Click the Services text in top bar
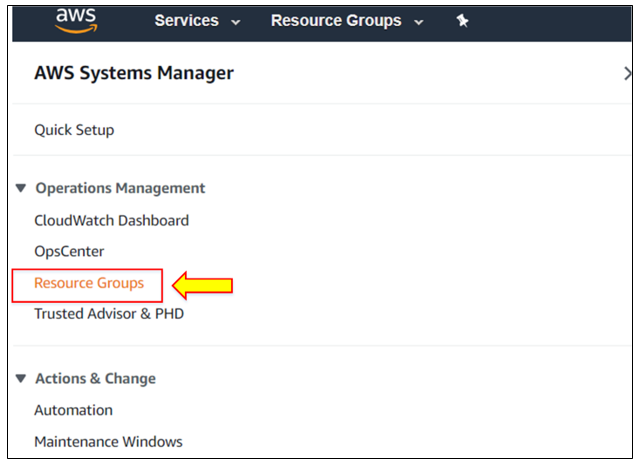641x467 pixels. pyautogui.click(x=186, y=20)
